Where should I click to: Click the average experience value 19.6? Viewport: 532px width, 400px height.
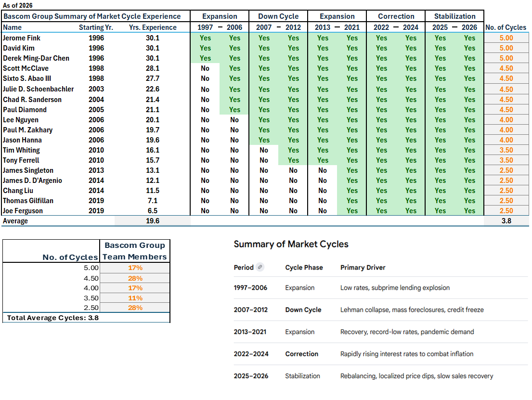[x=153, y=221]
